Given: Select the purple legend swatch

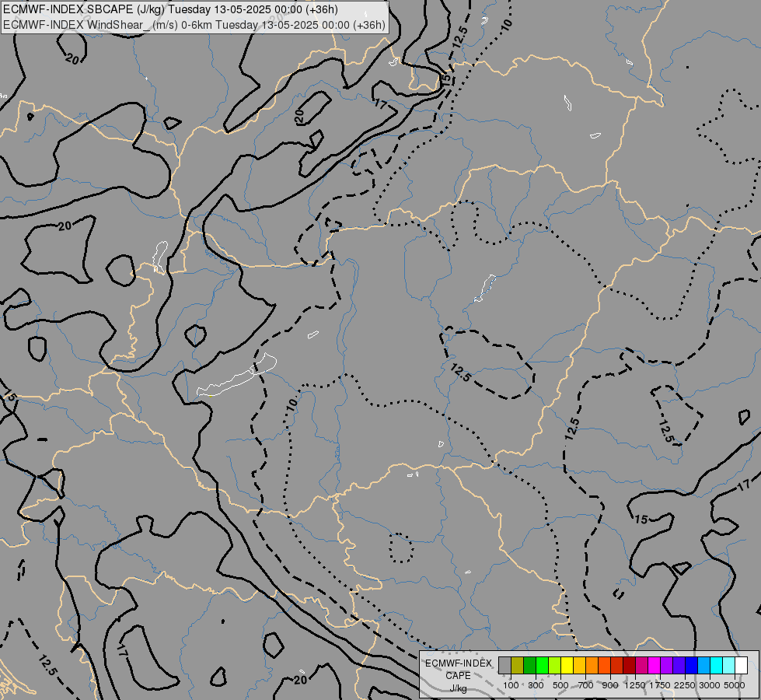Looking at the screenshot, I should [667, 665].
